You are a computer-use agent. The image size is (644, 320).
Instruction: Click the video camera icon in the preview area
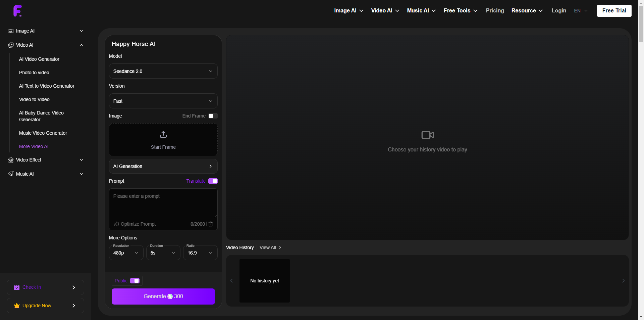[427, 135]
